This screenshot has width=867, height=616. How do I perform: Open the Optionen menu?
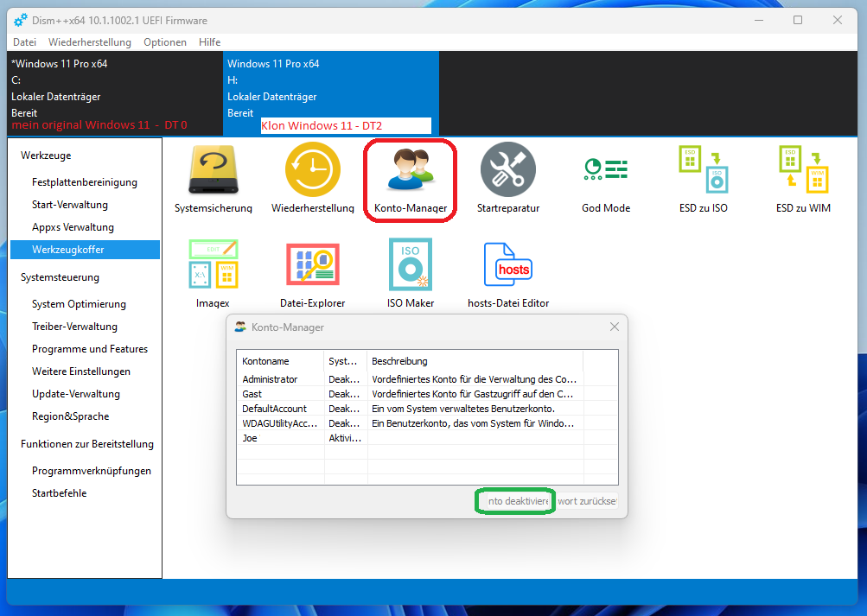(165, 42)
